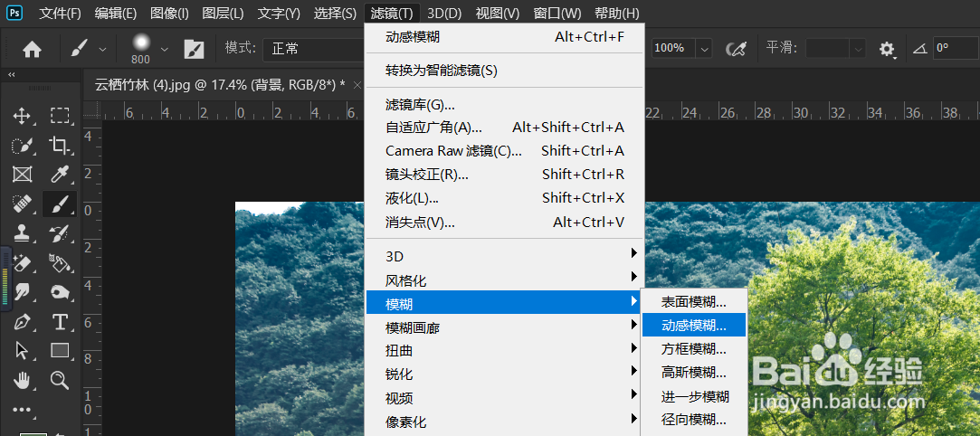Toggle the airbrush build-up effect icon
Image resolution: width=980 pixels, height=436 pixels.
pyautogui.click(x=737, y=49)
